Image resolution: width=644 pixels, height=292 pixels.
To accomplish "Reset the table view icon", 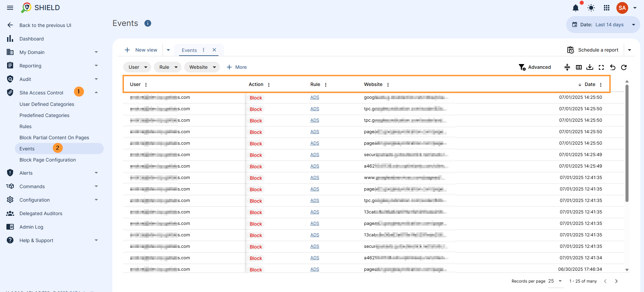I will click(613, 67).
